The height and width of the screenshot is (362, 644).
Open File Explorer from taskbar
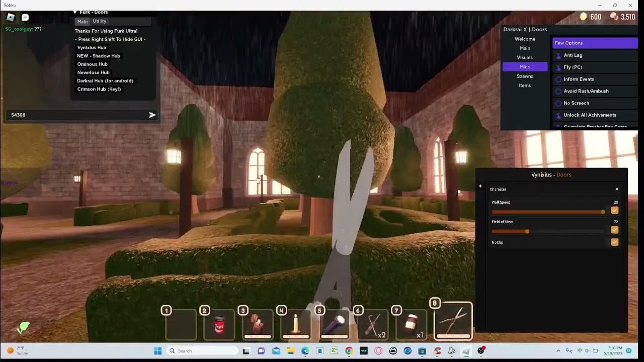(x=290, y=350)
